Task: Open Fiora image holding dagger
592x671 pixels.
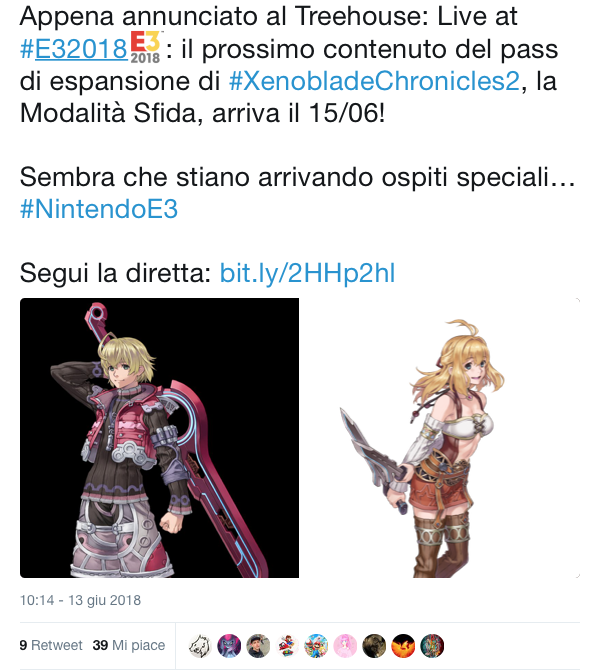Action: click(x=440, y=438)
